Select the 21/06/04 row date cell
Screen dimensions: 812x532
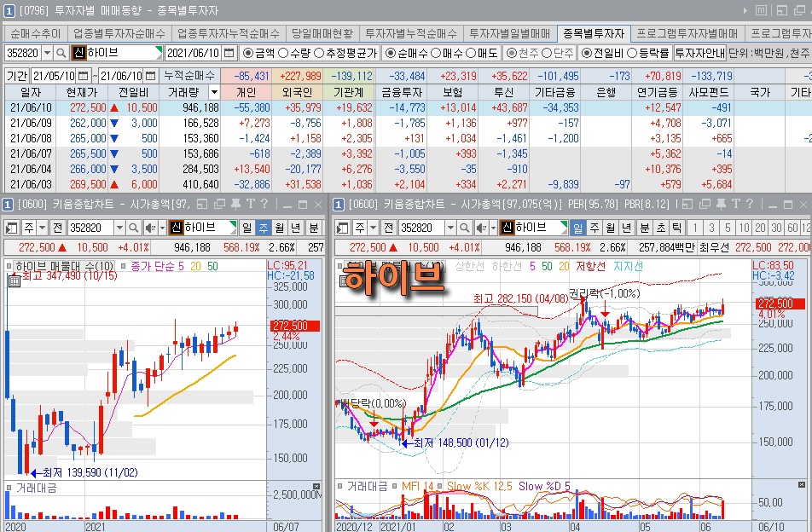coord(31,169)
